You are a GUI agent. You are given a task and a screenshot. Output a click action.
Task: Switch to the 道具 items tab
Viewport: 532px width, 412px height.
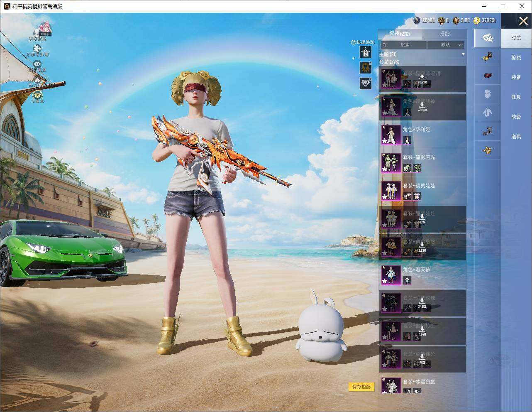click(516, 137)
